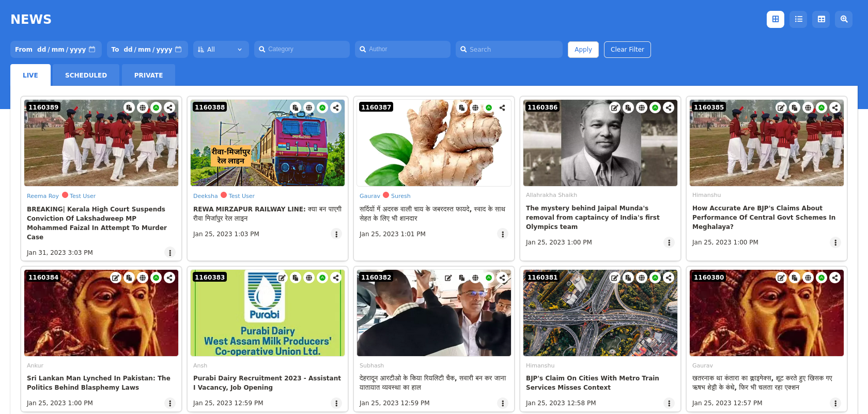Switch to list view layout
Screen dimensions: 868x414
pyautogui.click(x=798, y=19)
